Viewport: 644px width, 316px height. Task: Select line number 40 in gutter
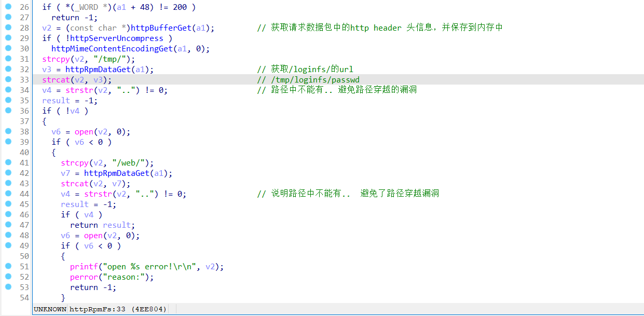[x=24, y=152]
